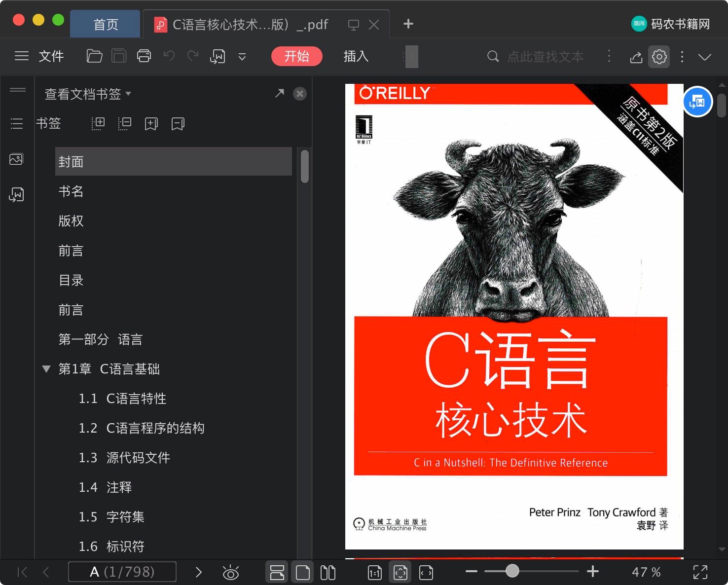Image resolution: width=728 pixels, height=585 pixels.
Task: Open the 码农书籍网 account
Action: coord(671,24)
